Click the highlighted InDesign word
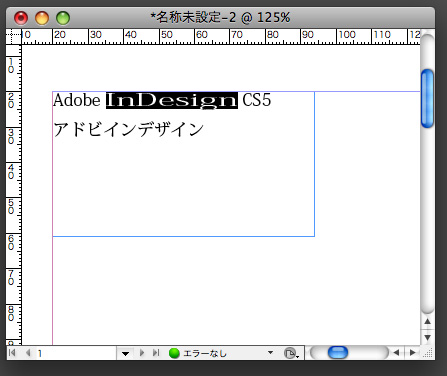This screenshot has width=447, height=376. pyautogui.click(x=172, y=100)
